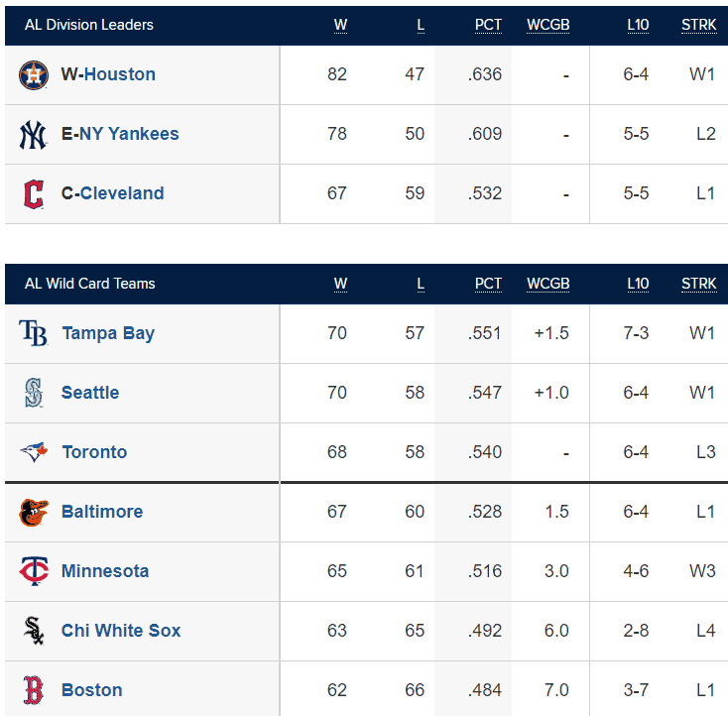Screen dimensions: 728x716
Task: Click the Chicago White Sox logo
Action: tap(34, 630)
